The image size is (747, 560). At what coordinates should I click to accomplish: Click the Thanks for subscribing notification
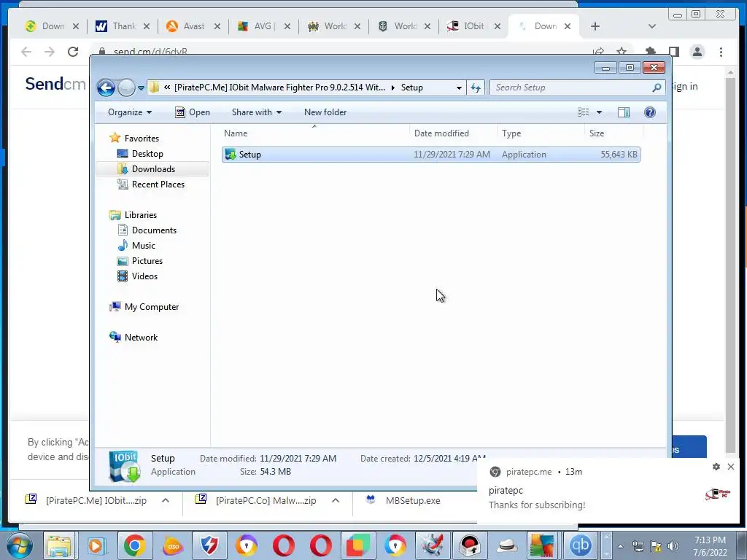537,505
